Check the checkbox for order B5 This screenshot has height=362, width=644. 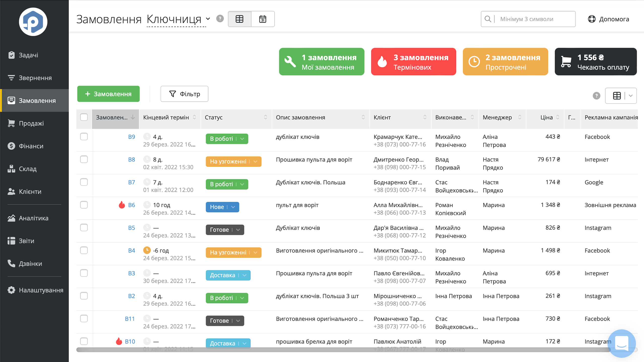[84, 228]
